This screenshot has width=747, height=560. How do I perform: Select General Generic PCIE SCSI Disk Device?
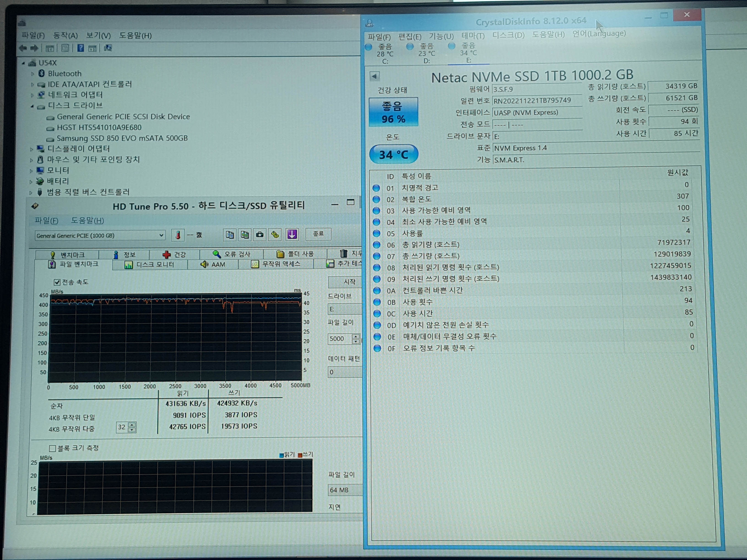123,117
